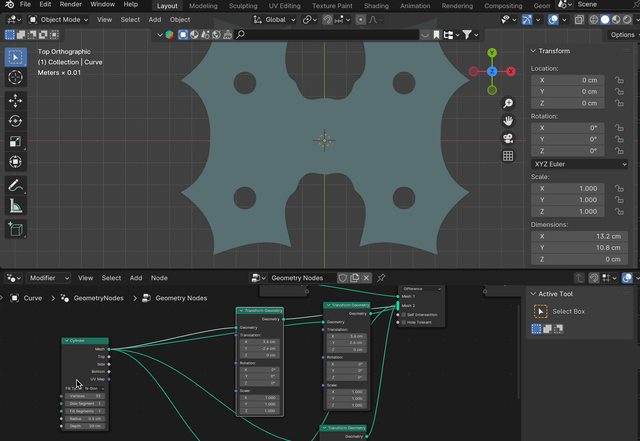Select the Rotate tool
Viewport: 640px width, 441px height.
(x=16, y=121)
